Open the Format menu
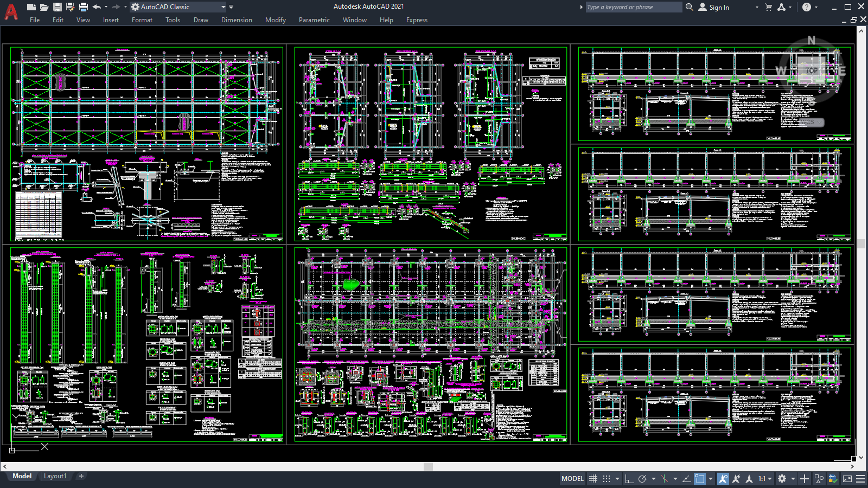This screenshot has width=868, height=488. tap(142, 20)
